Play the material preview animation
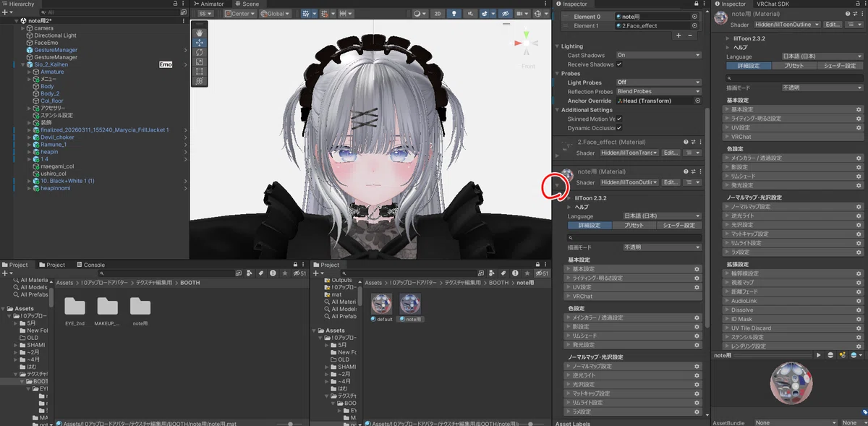 819,355
